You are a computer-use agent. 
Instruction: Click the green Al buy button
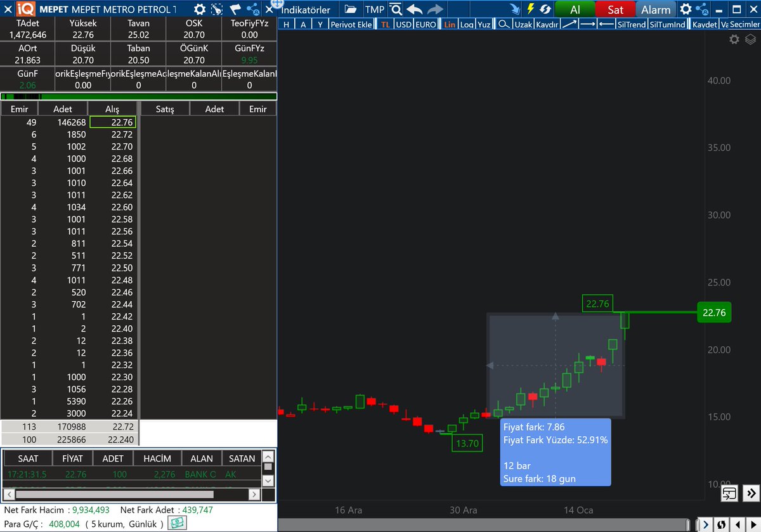(x=575, y=10)
